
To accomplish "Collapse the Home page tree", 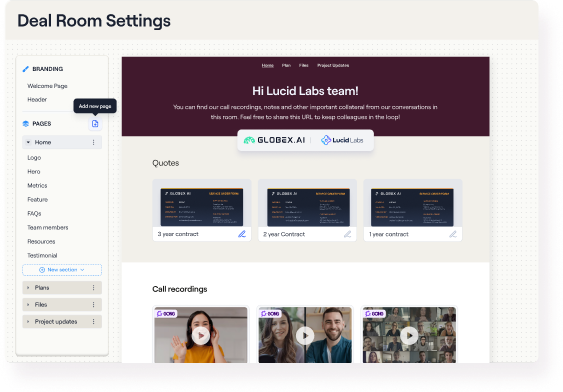I will point(28,142).
